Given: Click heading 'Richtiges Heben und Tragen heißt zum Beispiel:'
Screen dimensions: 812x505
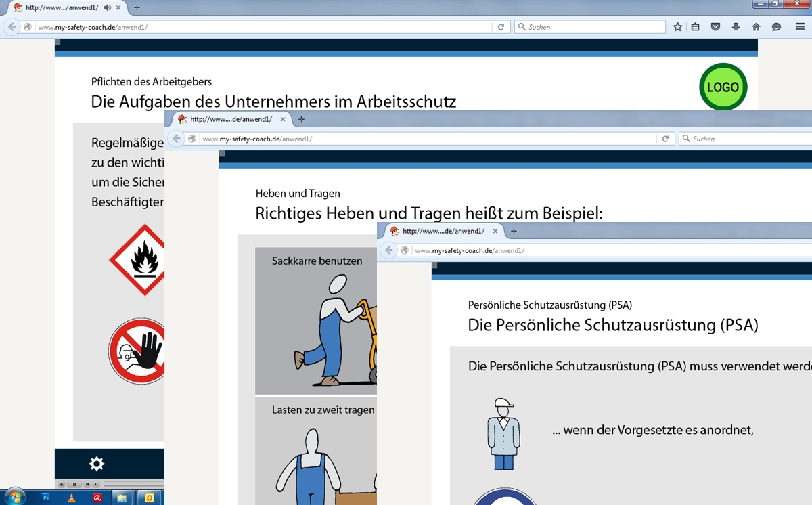Looking at the screenshot, I should pos(428,214).
